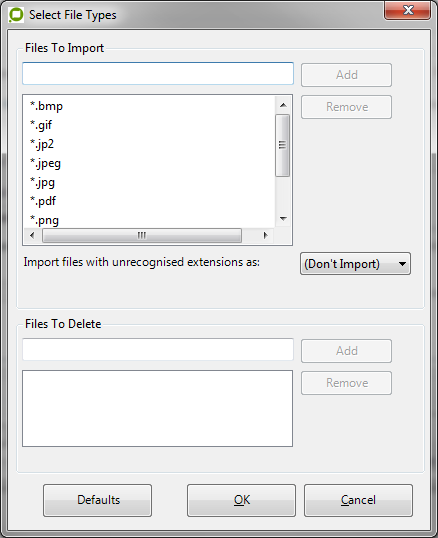The height and width of the screenshot is (538, 438).
Task: Confirm with the OK button
Action: pyautogui.click(x=241, y=500)
